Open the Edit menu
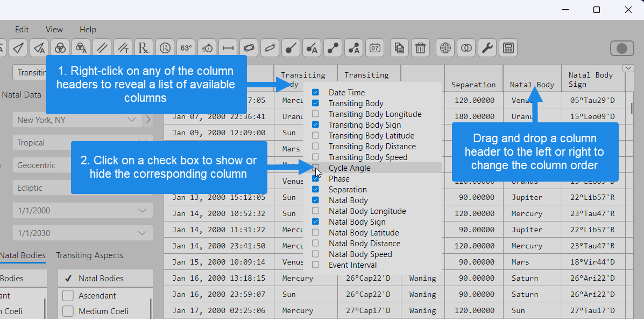Image resolution: width=644 pixels, height=319 pixels. 22,30
